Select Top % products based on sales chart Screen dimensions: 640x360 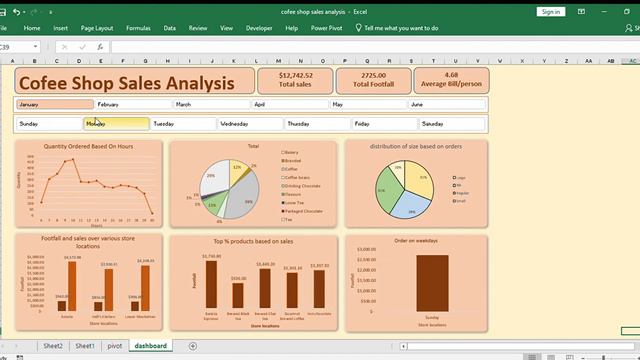point(253,282)
